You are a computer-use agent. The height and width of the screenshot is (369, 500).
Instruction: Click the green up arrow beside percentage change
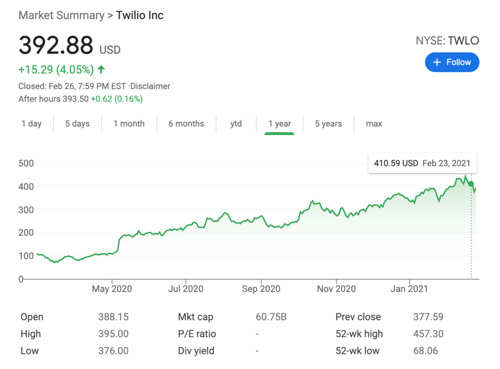pyautogui.click(x=101, y=69)
